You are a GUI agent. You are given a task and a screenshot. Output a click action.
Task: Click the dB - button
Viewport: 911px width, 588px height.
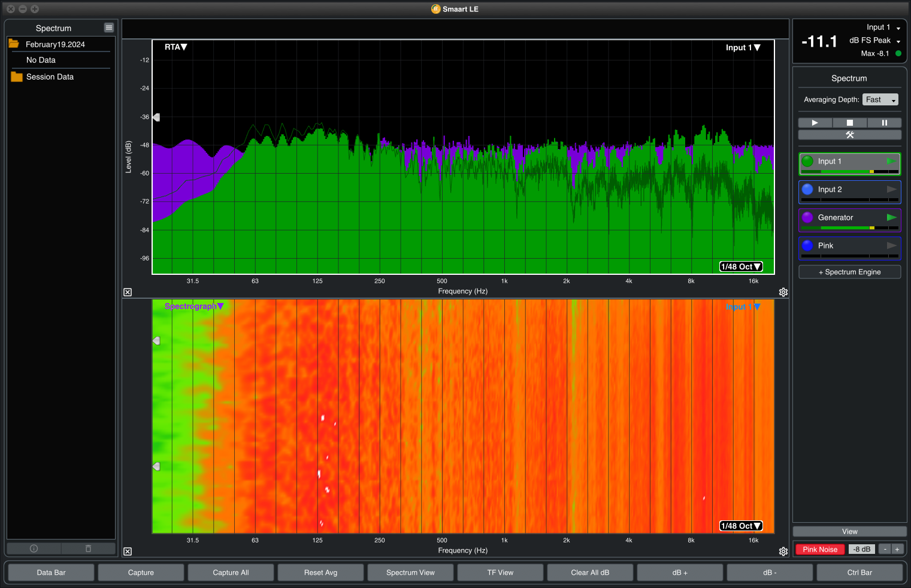pyautogui.click(x=770, y=572)
